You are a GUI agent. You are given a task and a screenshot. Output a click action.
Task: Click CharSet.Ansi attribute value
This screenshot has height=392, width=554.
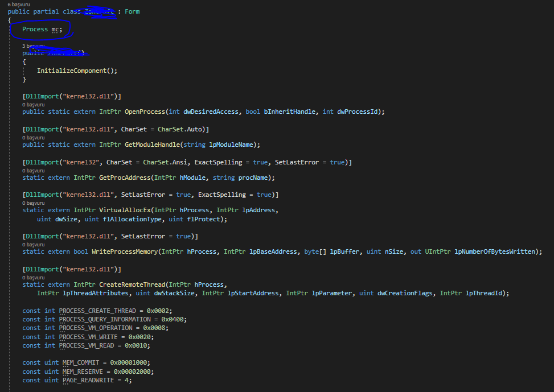point(165,162)
